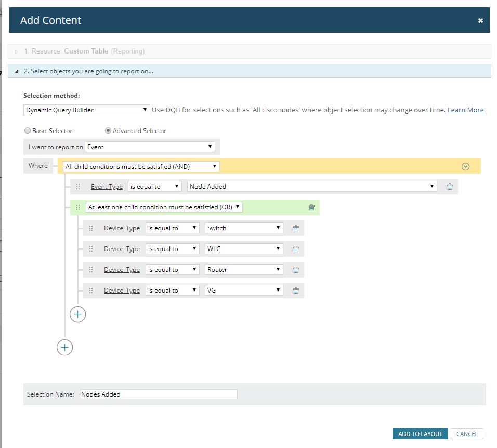Viewport: 497px width, 448px height.
Task: Select the Basic Selector radio button
Action: [28, 130]
